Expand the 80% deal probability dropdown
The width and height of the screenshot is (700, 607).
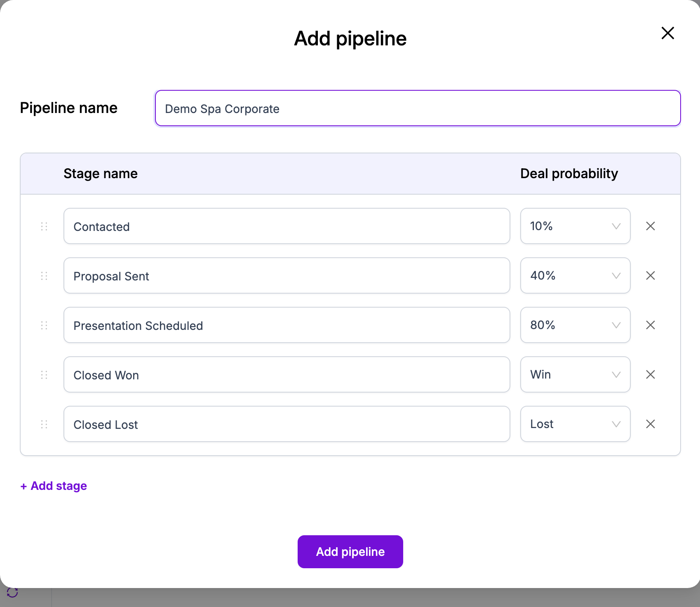(575, 325)
